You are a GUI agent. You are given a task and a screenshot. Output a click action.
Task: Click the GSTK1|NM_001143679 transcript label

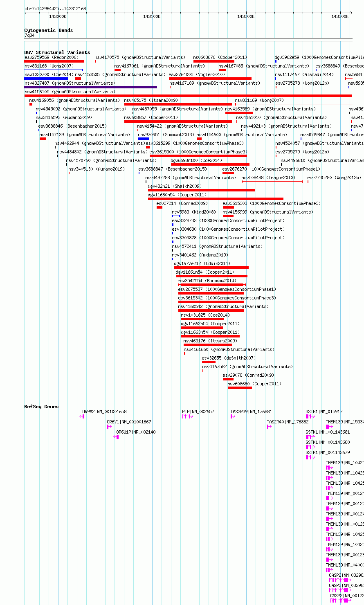click(x=328, y=453)
